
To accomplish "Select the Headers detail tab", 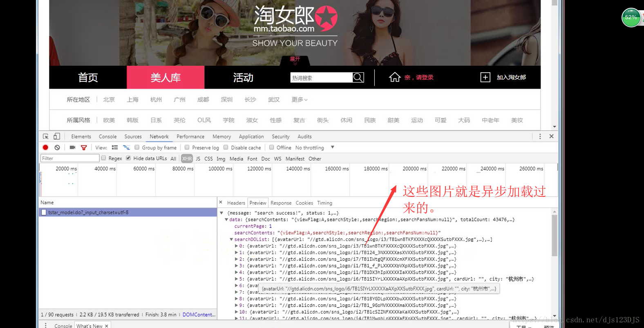I will point(236,203).
